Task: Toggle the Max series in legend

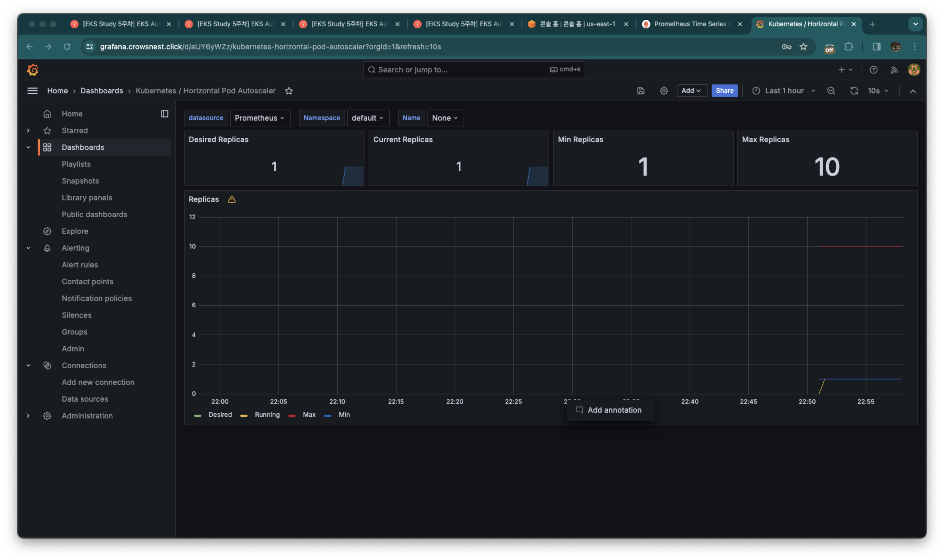Action: [309, 414]
